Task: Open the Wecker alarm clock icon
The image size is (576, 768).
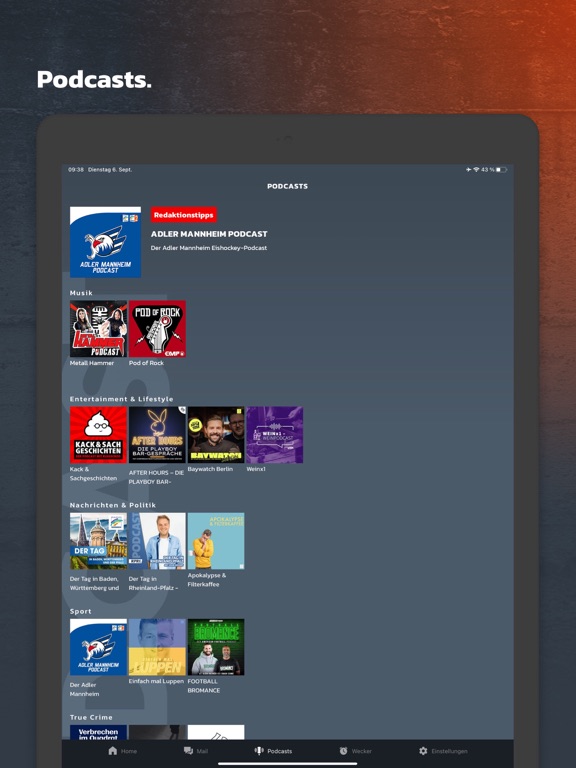Action: click(x=343, y=751)
